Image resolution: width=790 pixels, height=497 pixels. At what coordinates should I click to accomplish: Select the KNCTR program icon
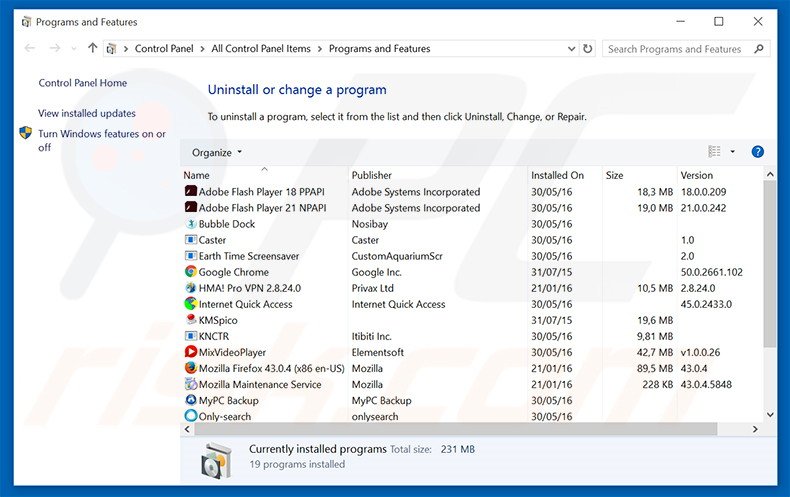(x=190, y=336)
